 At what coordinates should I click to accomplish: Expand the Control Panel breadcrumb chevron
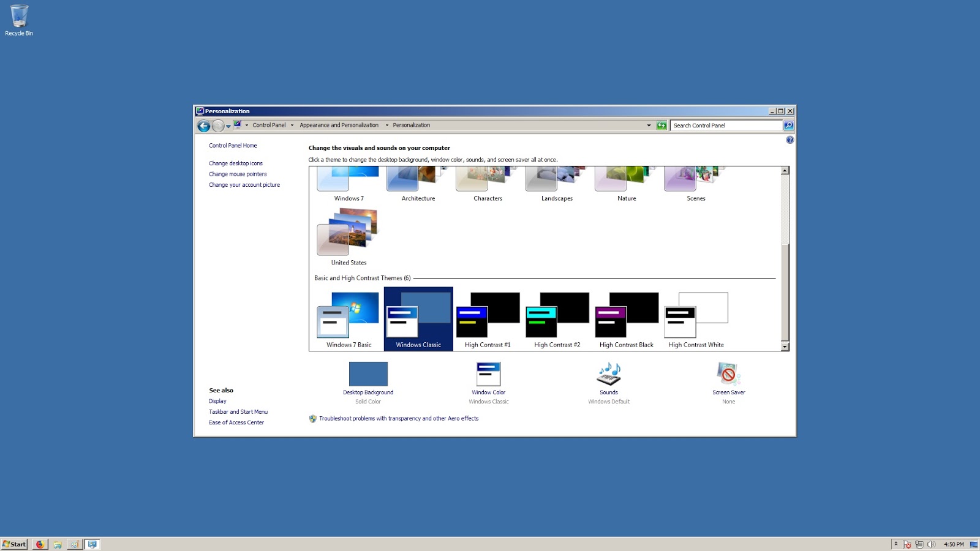(292, 126)
